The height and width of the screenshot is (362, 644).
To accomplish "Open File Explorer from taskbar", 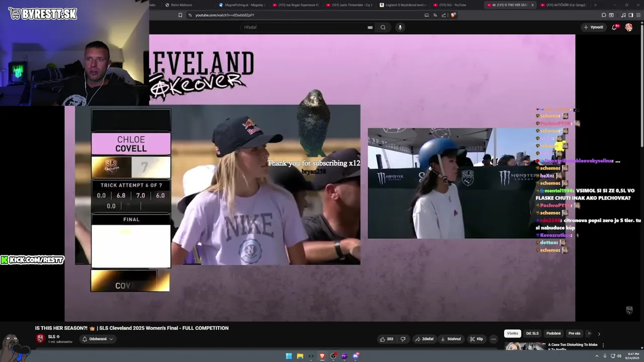I will pyautogui.click(x=300, y=356).
